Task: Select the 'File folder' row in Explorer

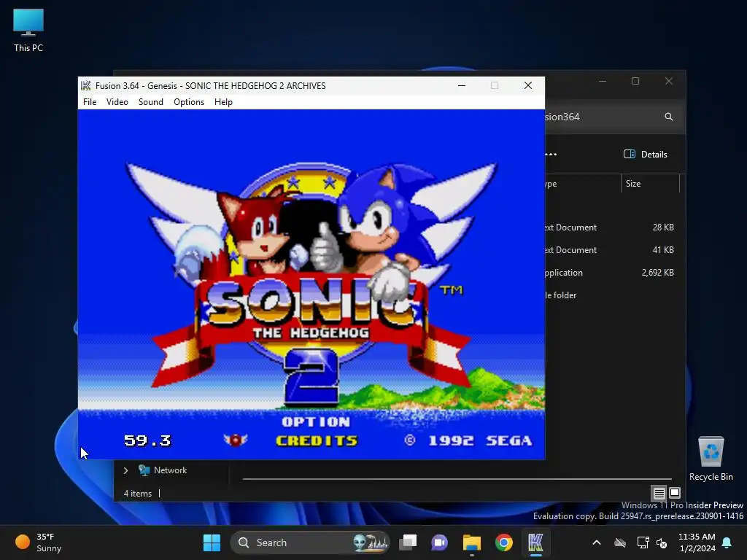Action: [x=612, y=295]
